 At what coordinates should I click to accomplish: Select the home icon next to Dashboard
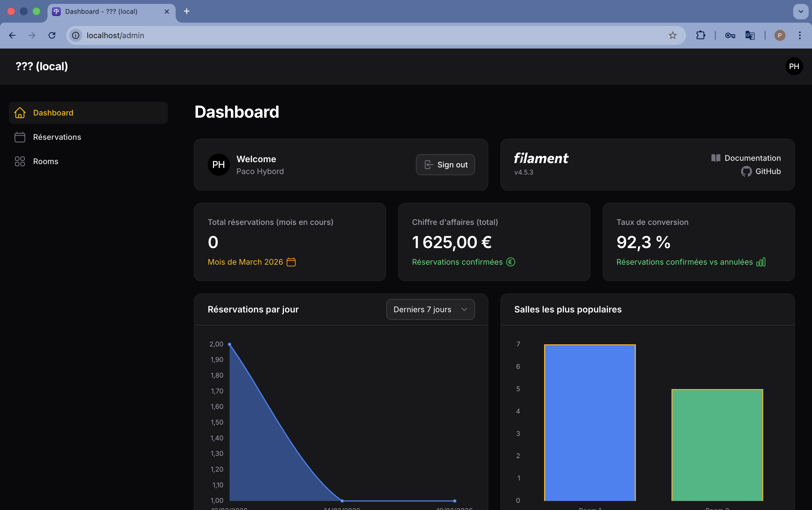coord(20,113)
